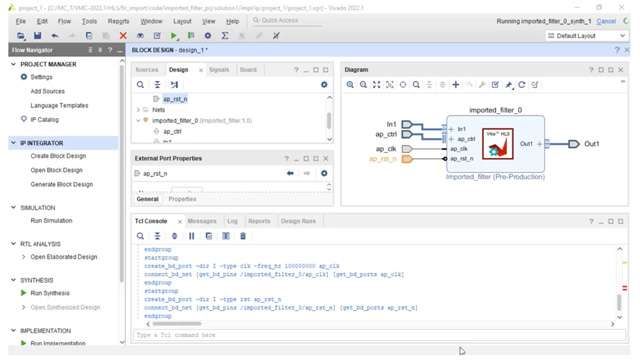Image resolution: width=640 pixels, height=360 pixels.
Task: Open the Reports menu
Action: pos(118,21)
